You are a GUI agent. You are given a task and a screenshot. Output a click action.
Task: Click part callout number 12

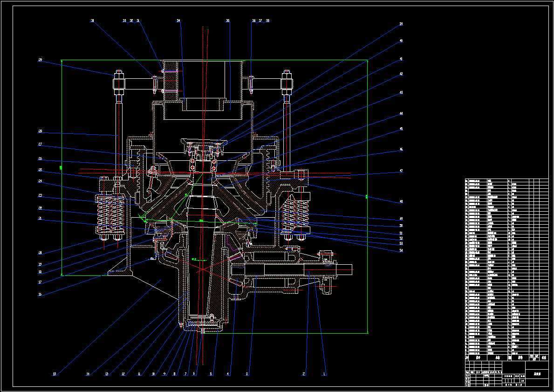(x=123, y=374)
